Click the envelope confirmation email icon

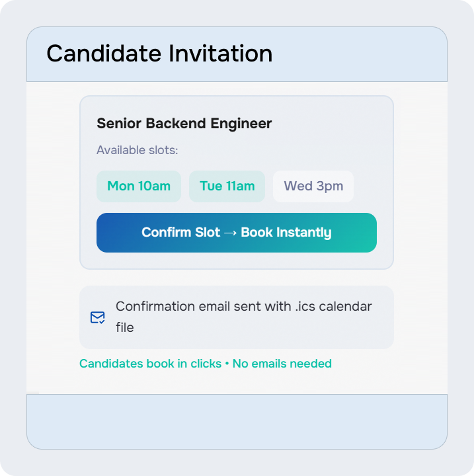point(98,318)
